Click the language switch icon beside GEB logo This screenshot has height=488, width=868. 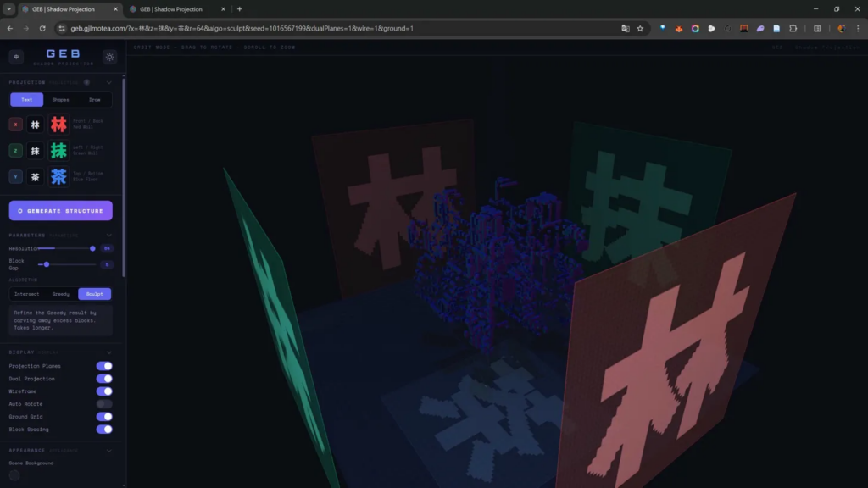16,57
